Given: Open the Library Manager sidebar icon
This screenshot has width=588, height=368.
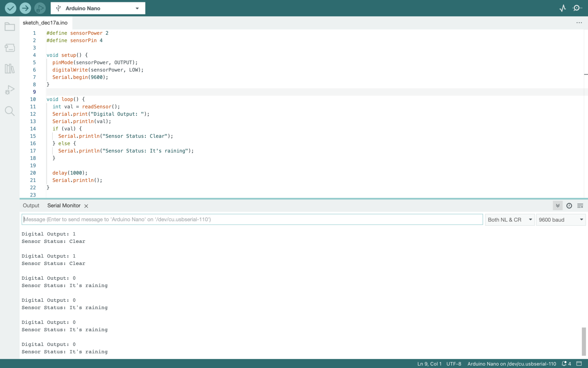Looking at the screenshot, I should (10, 69).
